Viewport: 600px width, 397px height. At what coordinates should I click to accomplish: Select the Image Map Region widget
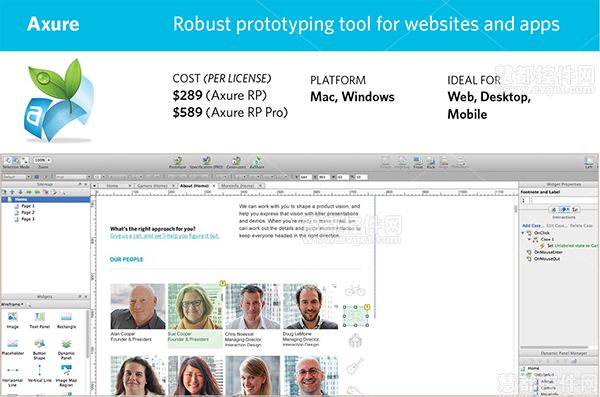point(66,376)
